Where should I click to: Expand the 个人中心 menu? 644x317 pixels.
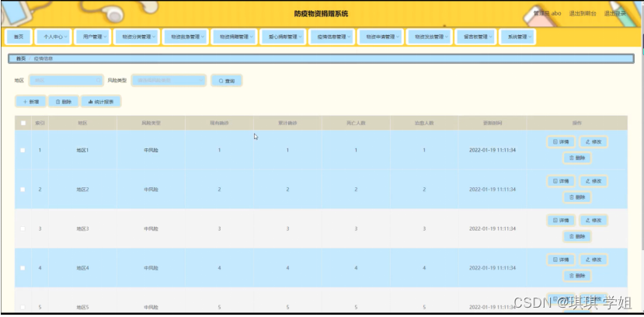(x=54, y=37)
